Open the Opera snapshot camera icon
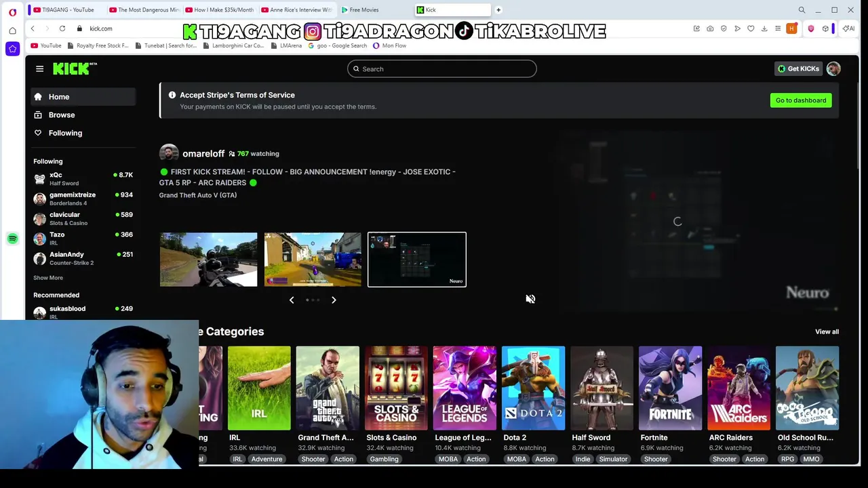 710,28
